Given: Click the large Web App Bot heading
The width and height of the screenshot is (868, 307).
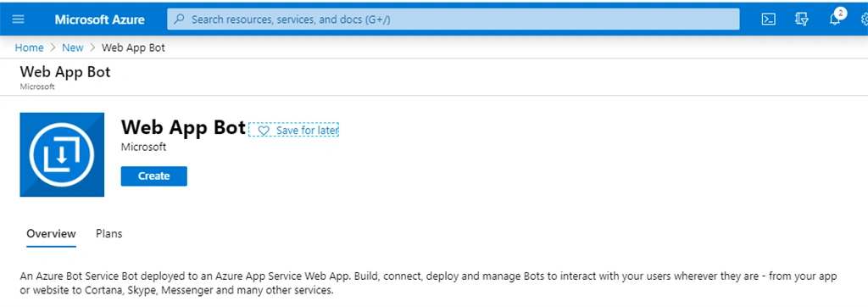Looking at the screenshot, I should (x=183, y=127).
